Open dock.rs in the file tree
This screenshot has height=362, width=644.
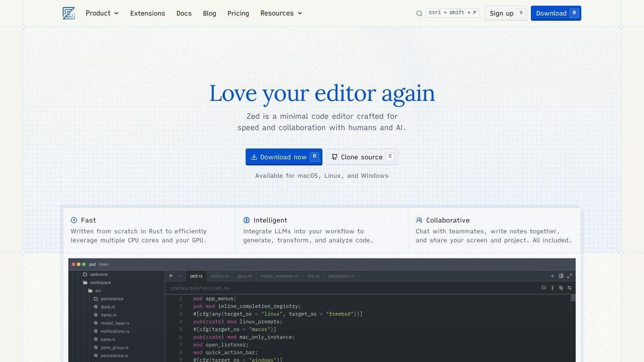tap(107, 307)
